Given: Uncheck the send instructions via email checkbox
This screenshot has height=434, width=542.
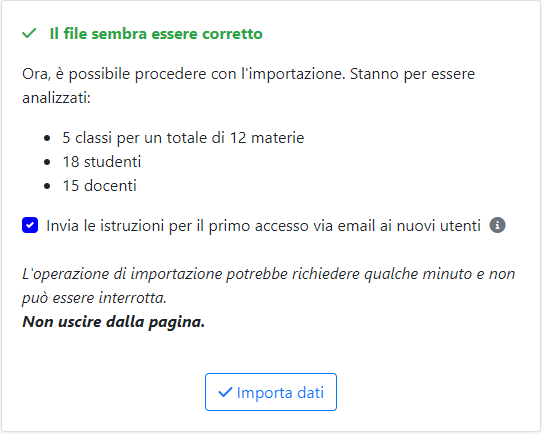Looking at the screenshot, I should (30, 225).
